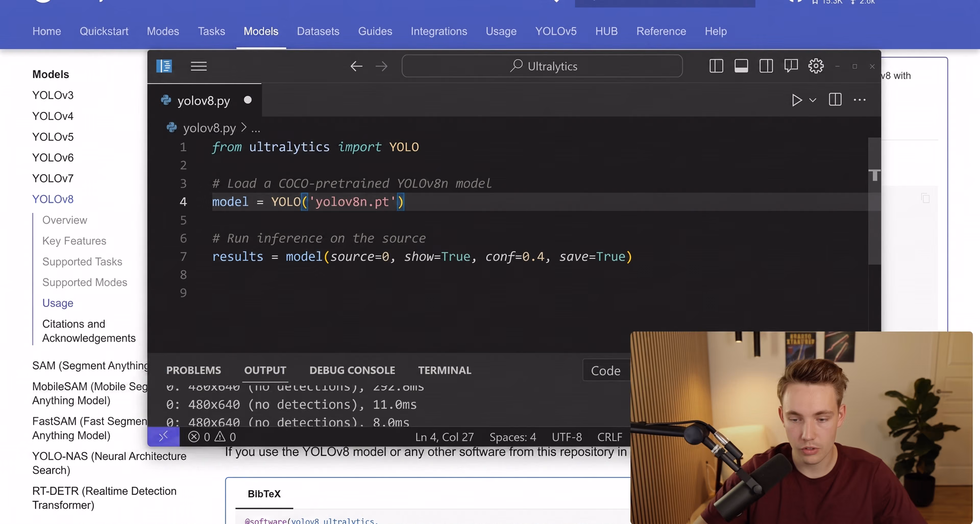
Task: Jump to Citations and Acknowledgements section
Action: [x=89, y=331]
